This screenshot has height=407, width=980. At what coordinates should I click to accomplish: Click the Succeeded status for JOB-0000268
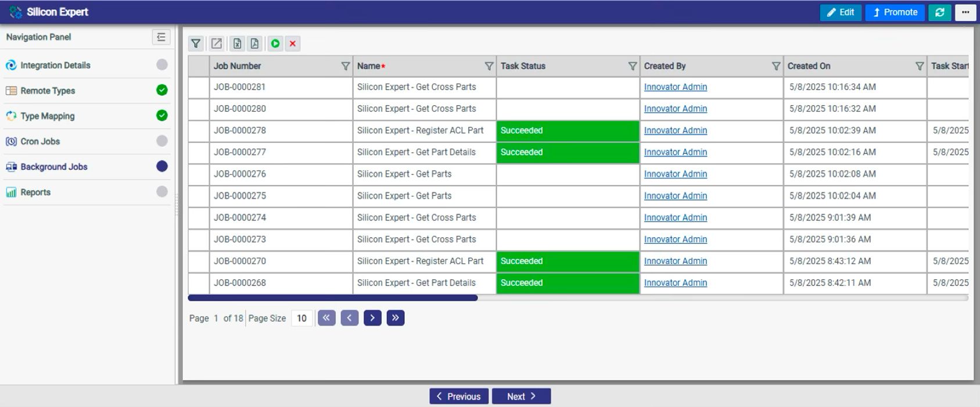[568, 283]
